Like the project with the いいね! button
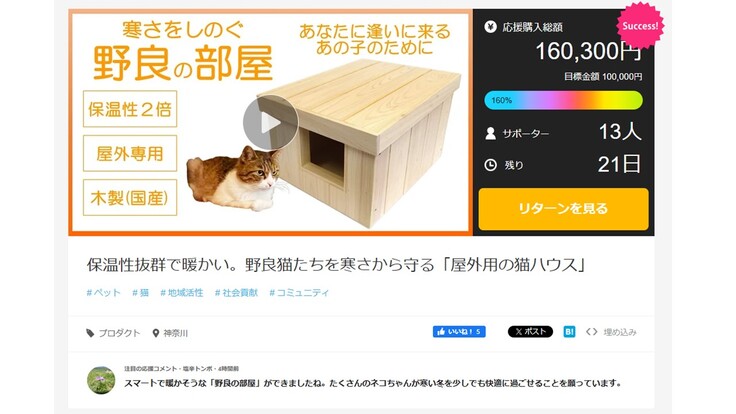 coord(459,332)
